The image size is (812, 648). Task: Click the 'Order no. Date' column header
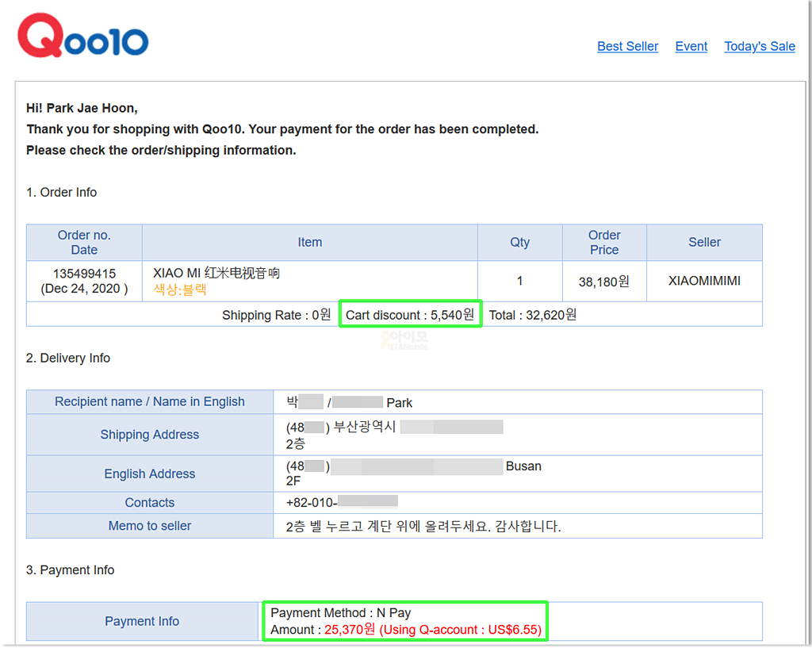point(84,243)
